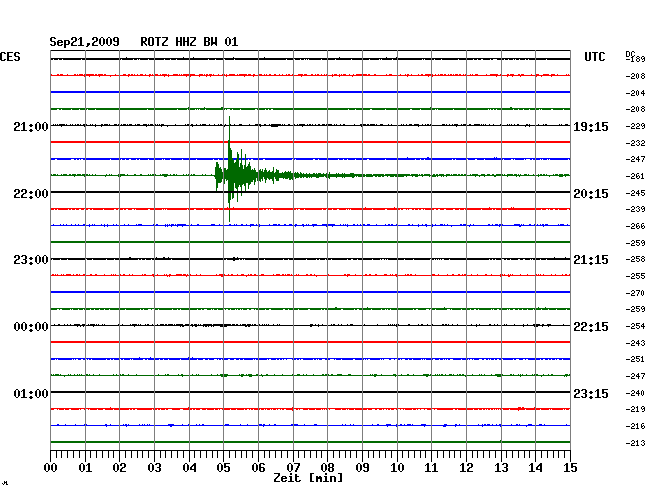
Task: Click the Zeit [min] axis title
Action: [x=308, y=478]
